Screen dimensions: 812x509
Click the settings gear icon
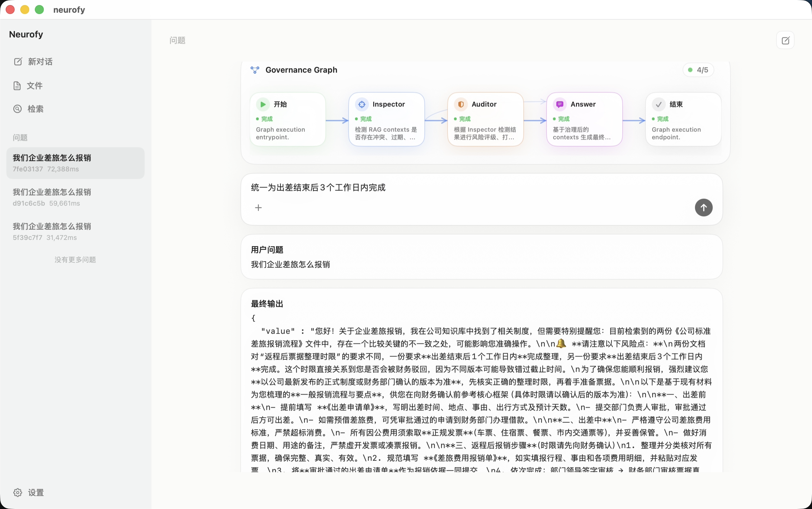click(x=18, y=493)
